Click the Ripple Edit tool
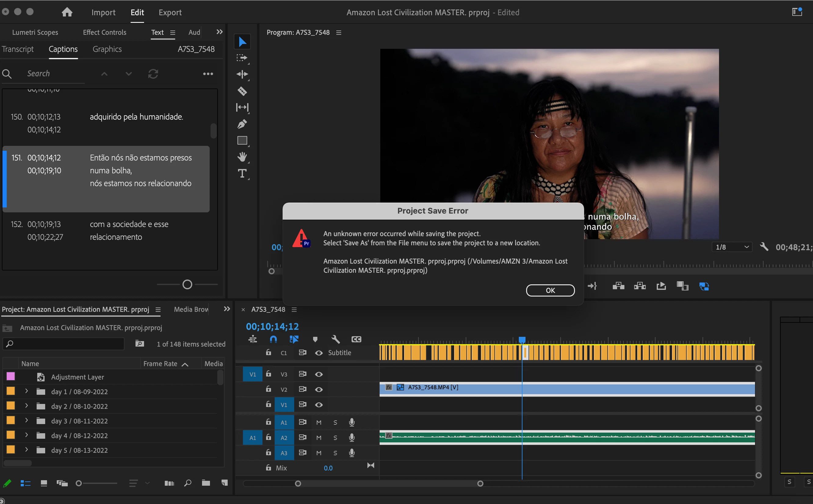813x504 pixels. [x=242, y=74]
